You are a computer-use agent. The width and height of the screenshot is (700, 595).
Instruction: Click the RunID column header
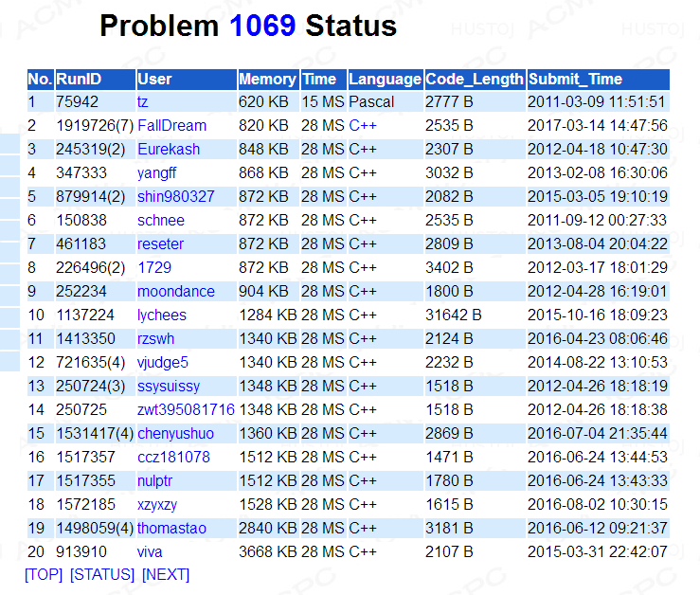95,79
